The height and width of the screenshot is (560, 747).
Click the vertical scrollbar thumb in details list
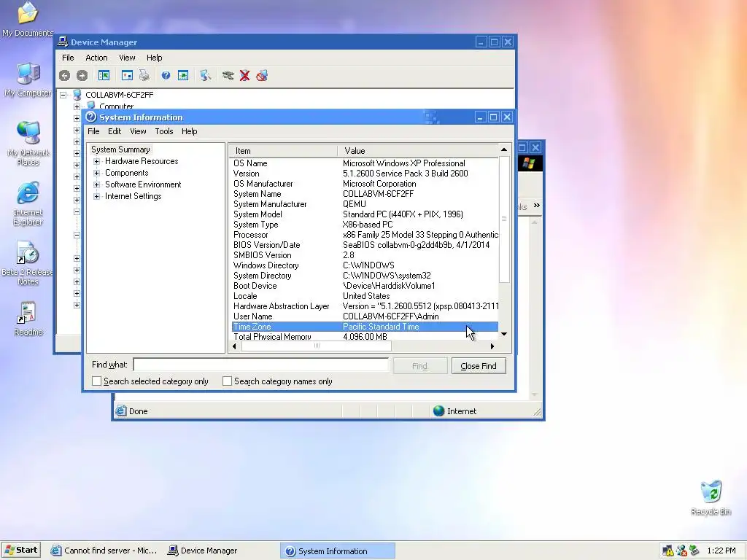click(504, 219)
